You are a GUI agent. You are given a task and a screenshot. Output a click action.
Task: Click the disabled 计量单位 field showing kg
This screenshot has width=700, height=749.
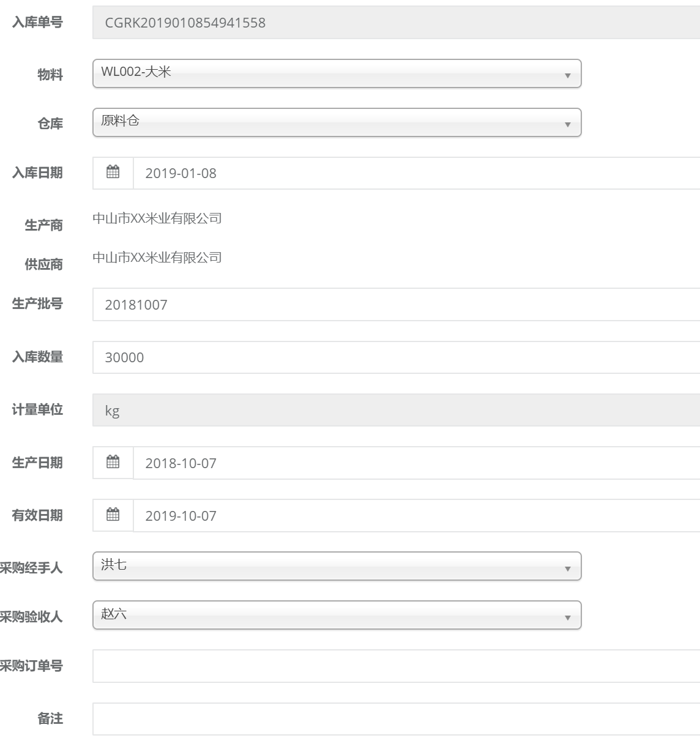point(396,410)
